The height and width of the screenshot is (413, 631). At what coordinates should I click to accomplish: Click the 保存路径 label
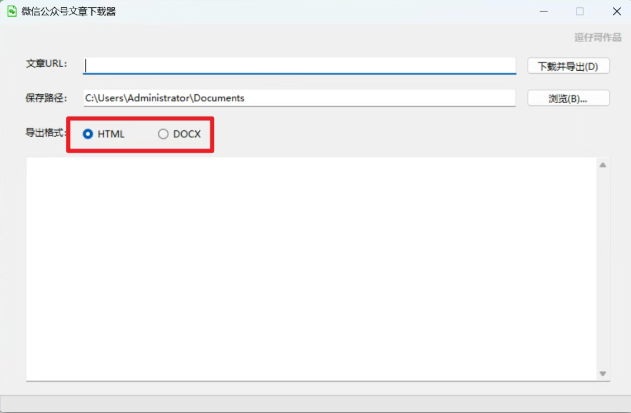click(x=45, y=98)
